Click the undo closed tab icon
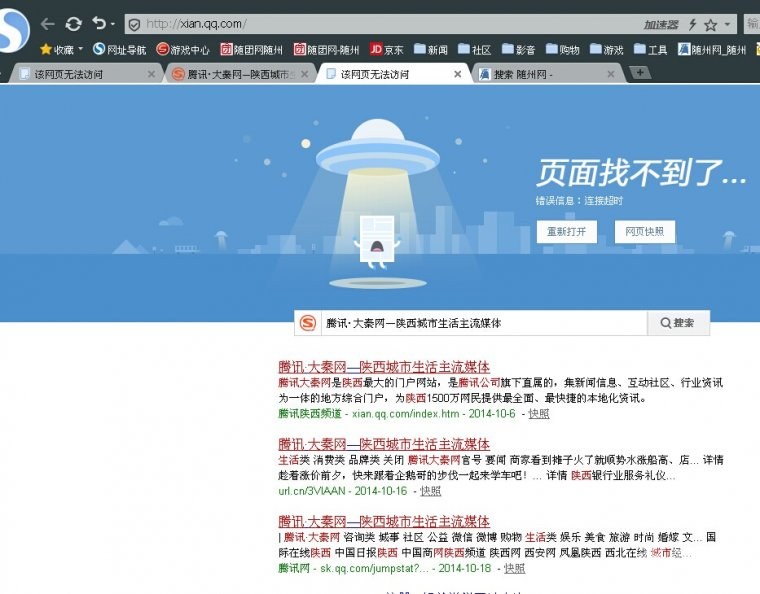 (99, 23)
